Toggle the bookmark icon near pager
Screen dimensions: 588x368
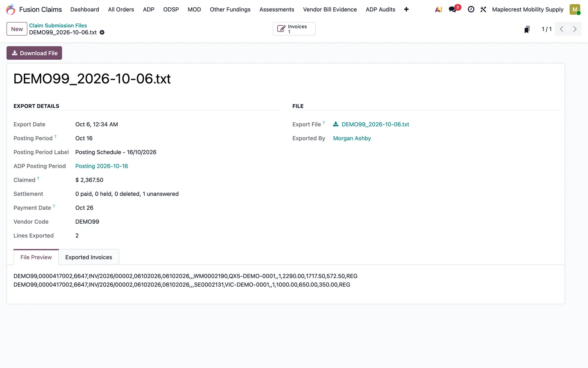(x=527, y=29)
